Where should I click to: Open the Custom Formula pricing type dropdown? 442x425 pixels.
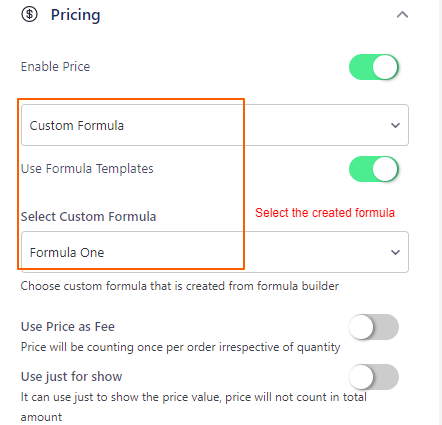pyautogui.click(x=215, y=125)
